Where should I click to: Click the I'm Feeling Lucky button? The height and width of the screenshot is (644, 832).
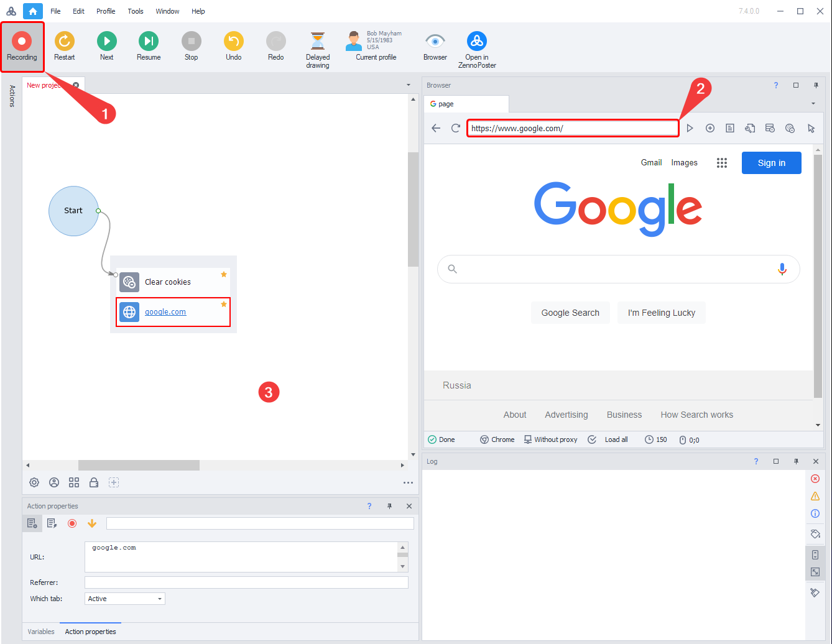[661, 313]
